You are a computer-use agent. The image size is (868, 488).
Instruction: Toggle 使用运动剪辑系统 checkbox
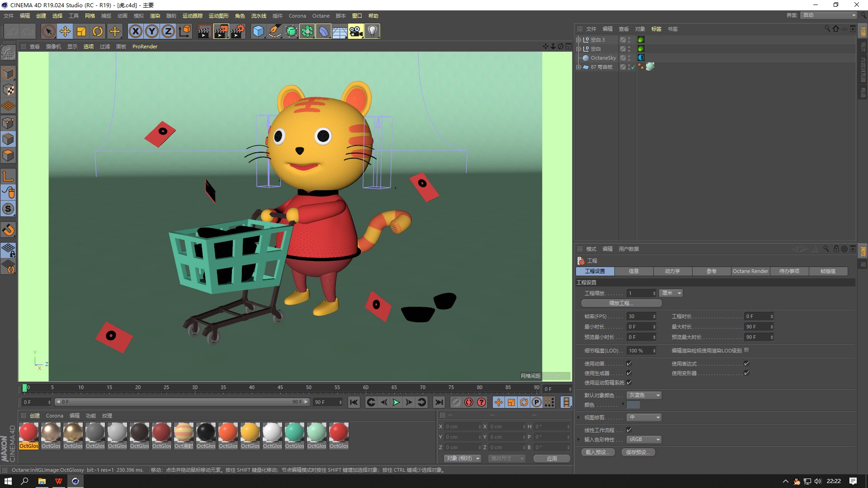629,382
